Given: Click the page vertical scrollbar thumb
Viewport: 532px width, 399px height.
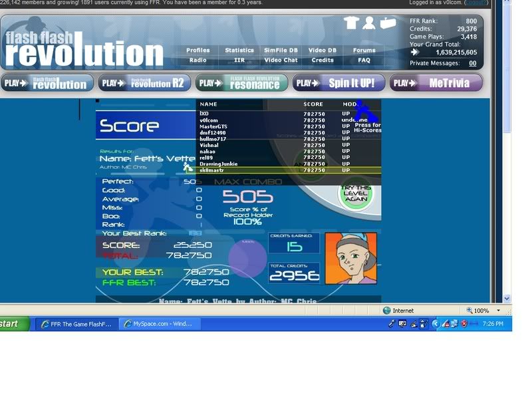Looking at the screenshot, I should pyautogui.click(x=507, y=70).
